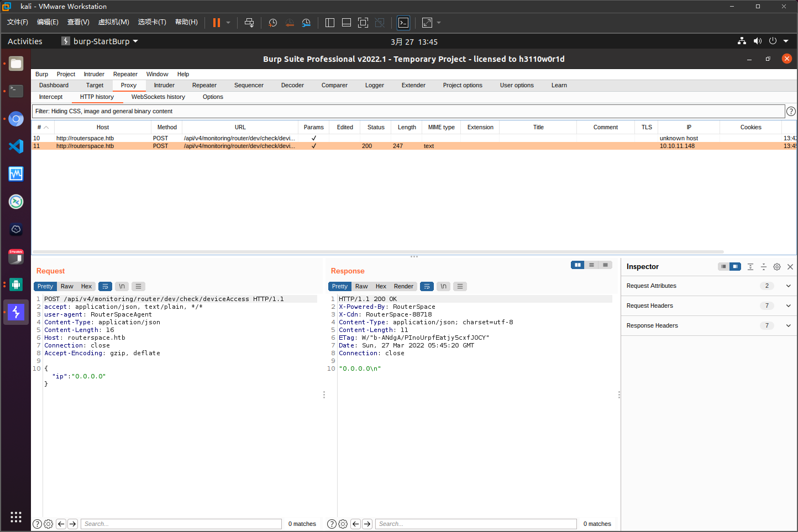Toggle line wrap in Request panel
This screenshot has width=798, height=532.
tap(105, 286)
